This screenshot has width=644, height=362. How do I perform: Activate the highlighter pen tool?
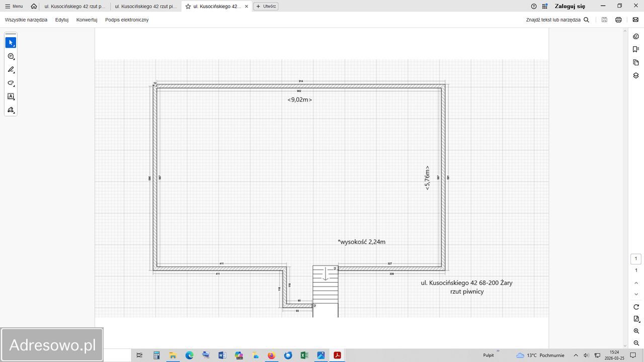[x=11, y=70]
